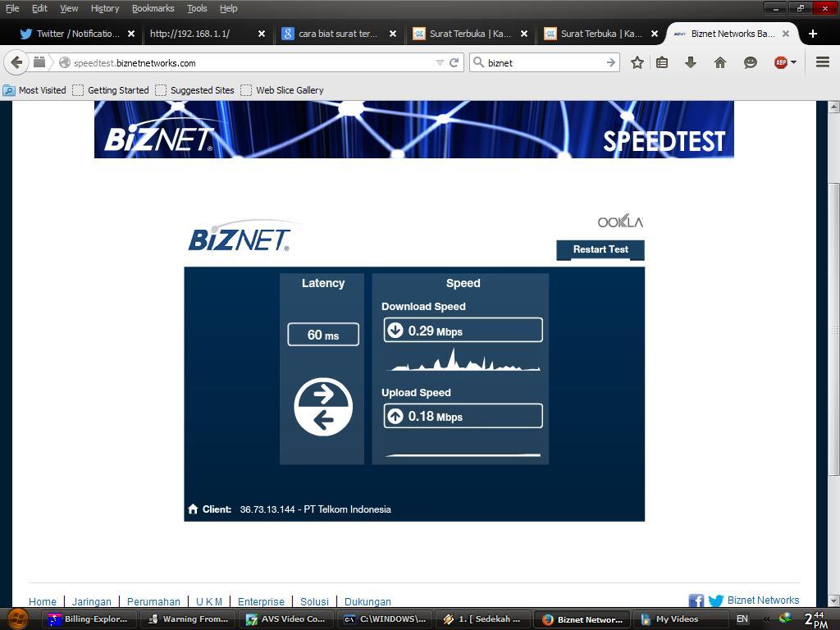Screen dimensions: 840x630
Task: Open the History menu
Action: pyautogui.click(x=105, y=8)
